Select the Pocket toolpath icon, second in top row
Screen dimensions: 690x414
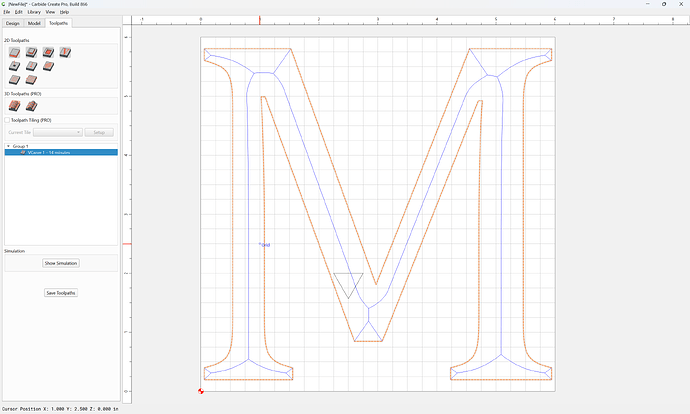pyautogui.click(x=31, y=53)
